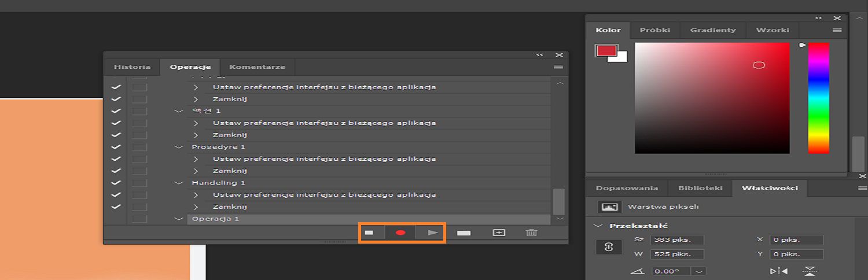Open the Próbki tab
Viewport: 868px width, 280px height.
coord(655,30)
